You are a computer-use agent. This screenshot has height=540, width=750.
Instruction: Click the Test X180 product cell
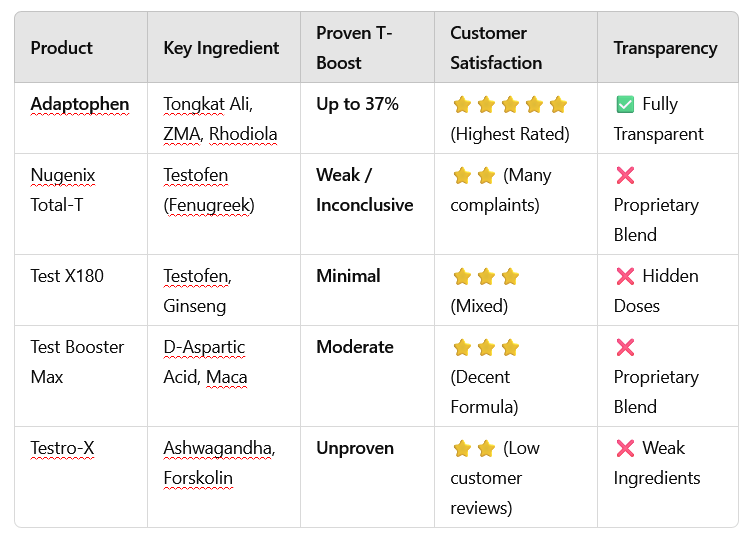[67, 276]
